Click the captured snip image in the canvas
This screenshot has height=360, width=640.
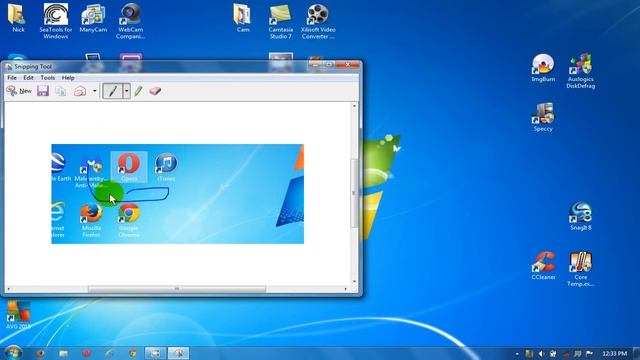point(178,194)
